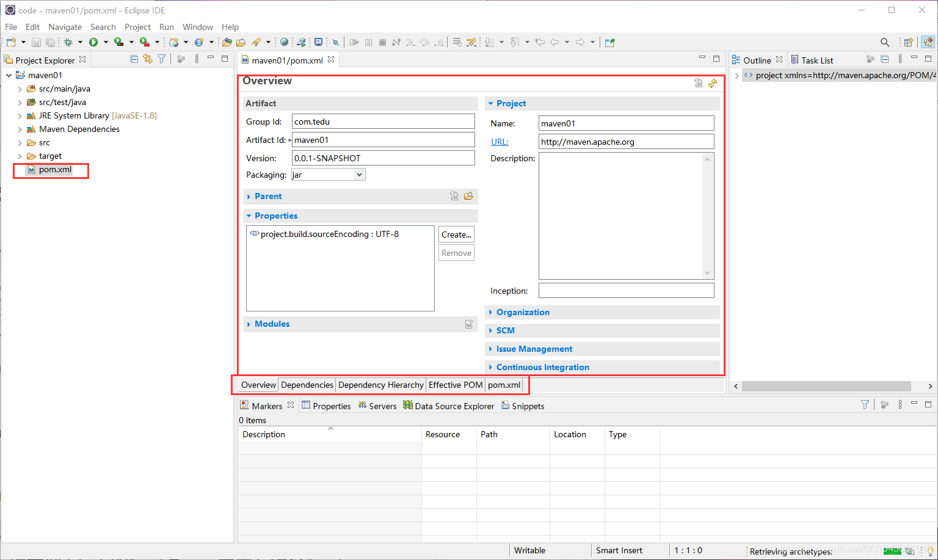Click the magnifier Quick Access search icon

(x=885, y=42)
